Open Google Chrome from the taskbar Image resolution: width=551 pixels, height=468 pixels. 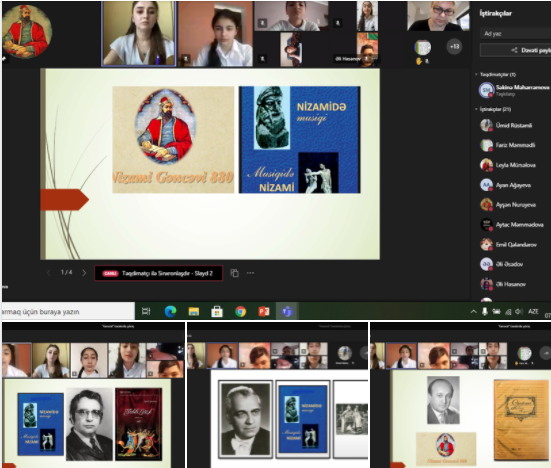tap(240, 311)
